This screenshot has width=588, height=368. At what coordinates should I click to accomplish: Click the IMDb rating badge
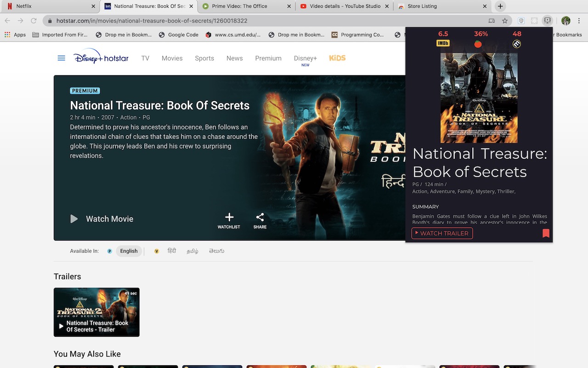point(443,43)
